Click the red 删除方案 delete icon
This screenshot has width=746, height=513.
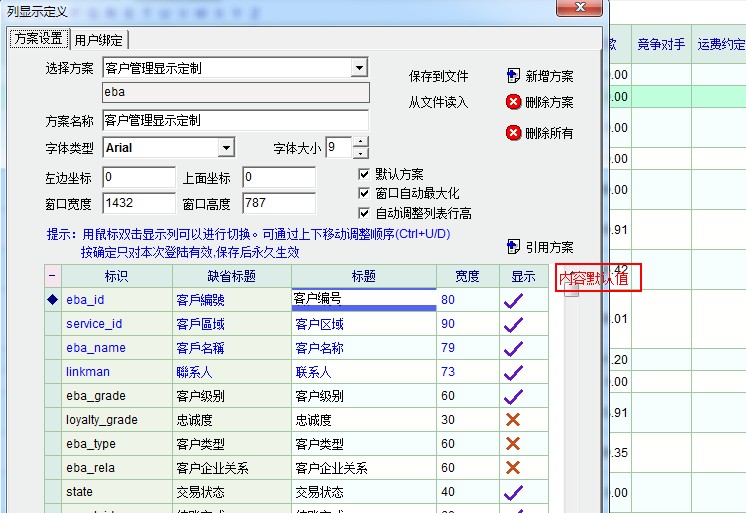click(514, 102)
